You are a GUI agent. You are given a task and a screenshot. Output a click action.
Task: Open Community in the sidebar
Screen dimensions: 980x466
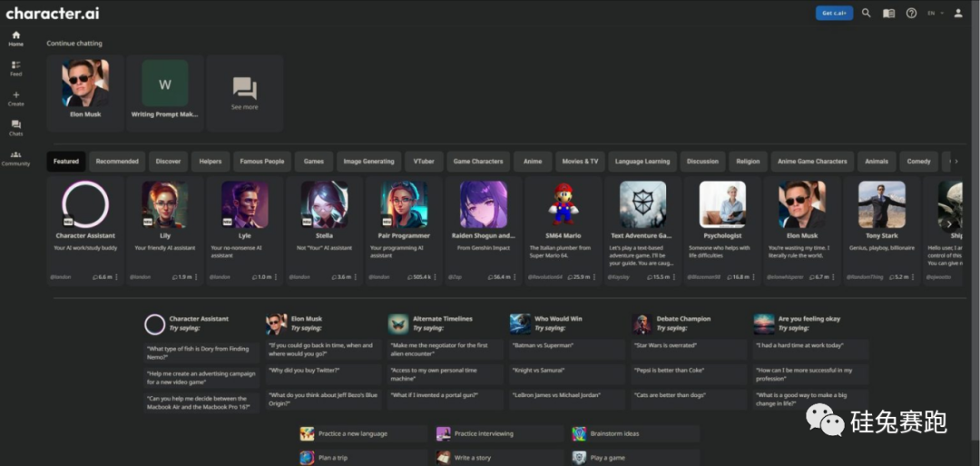(x=16, y=158)
